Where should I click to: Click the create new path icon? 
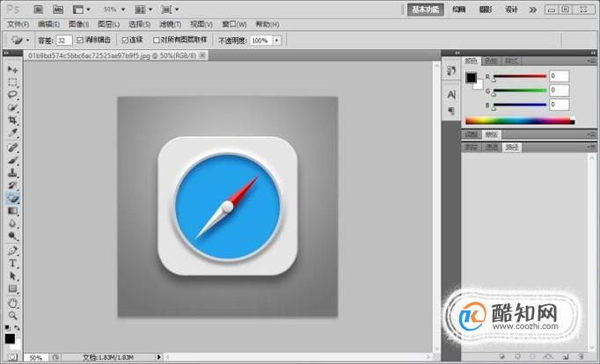pos(565,356)
